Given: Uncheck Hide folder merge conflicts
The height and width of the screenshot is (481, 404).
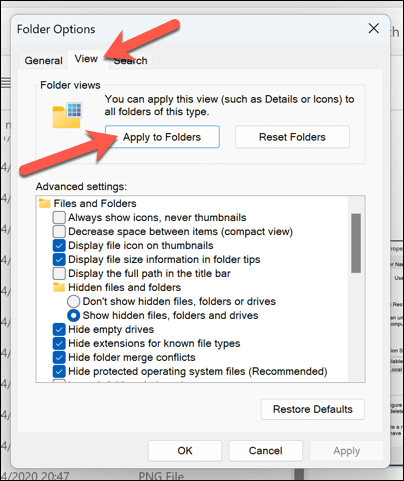Looking at the screenshot, I should pos(59,358).
